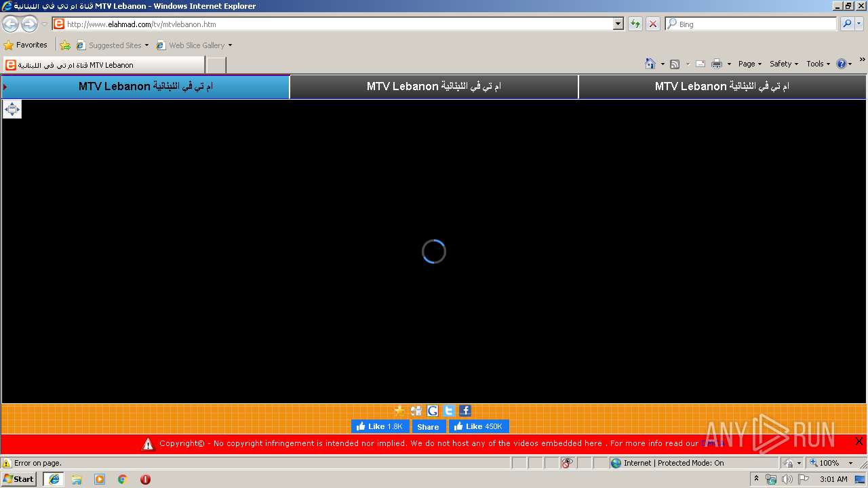Select the right MTV Lebanon stream tab
868x488 pixels.
[722, 87]
